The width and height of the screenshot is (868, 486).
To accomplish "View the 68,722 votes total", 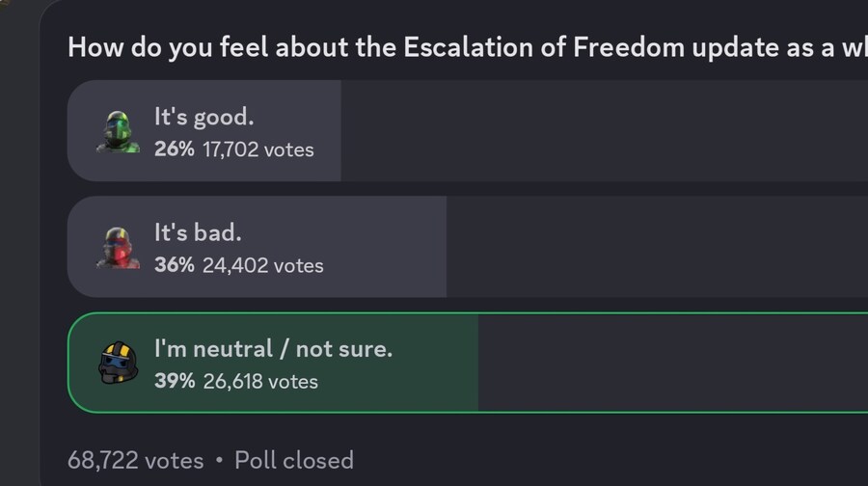I will (135, 460).
